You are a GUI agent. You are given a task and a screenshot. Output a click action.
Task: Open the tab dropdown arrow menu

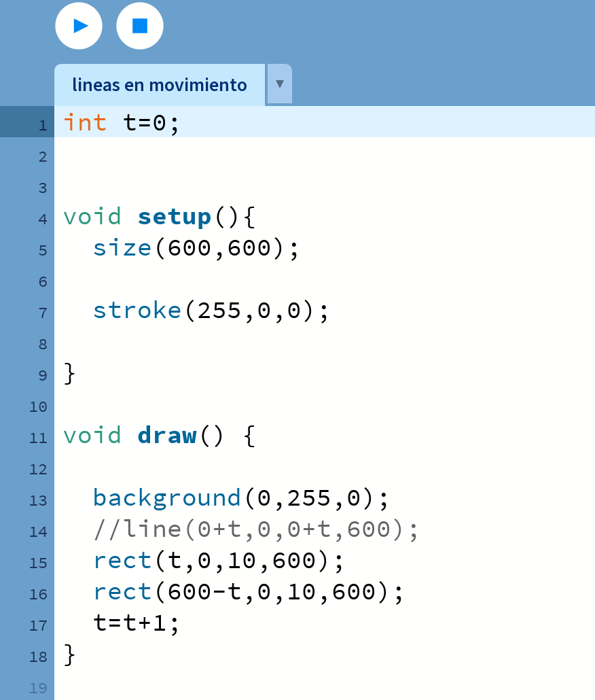[279, 84]
